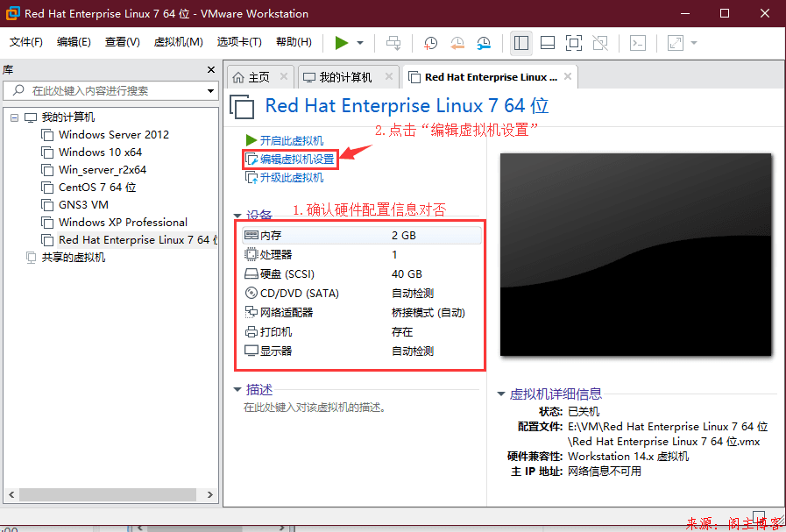Open the 选项卡(T) menu
786x532 pixels.
pyautogui.click(x=239, y=42)
